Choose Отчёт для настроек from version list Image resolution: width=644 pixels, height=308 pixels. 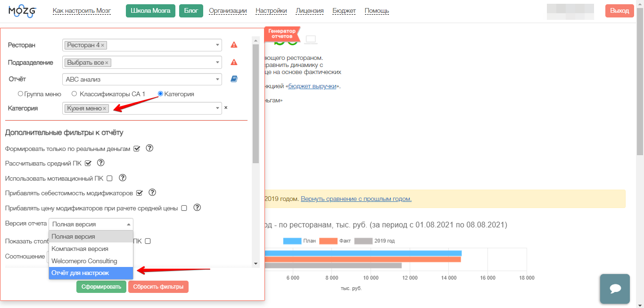click(80, 273)
